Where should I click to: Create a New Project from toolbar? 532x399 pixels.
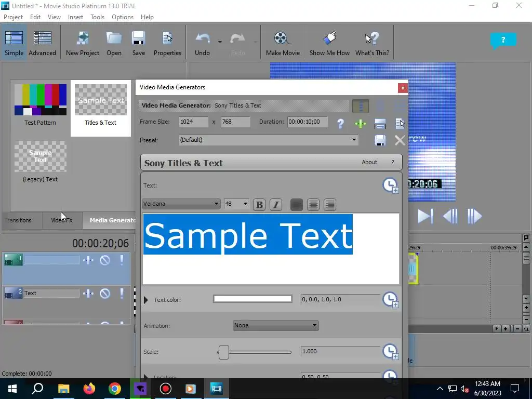(83, 43)
